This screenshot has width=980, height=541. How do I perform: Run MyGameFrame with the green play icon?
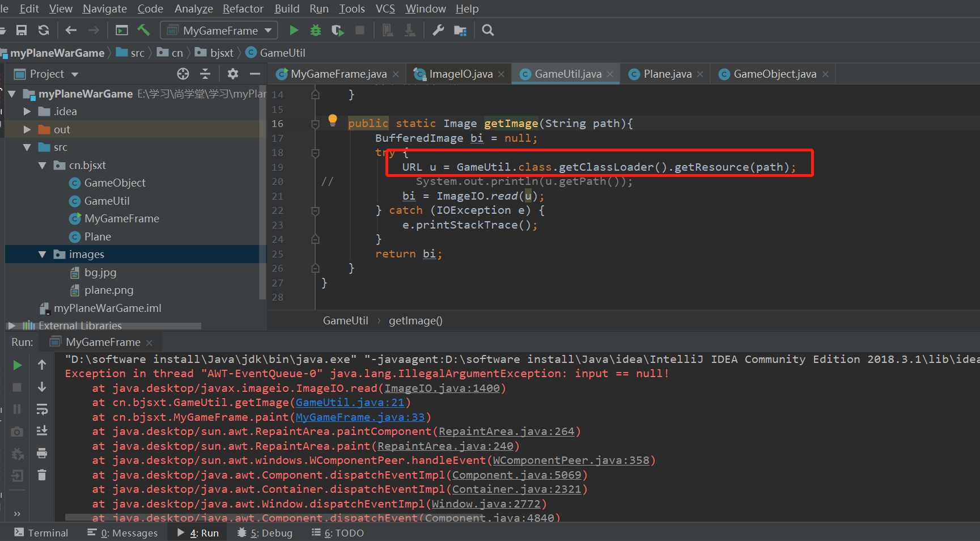(294, 30)
